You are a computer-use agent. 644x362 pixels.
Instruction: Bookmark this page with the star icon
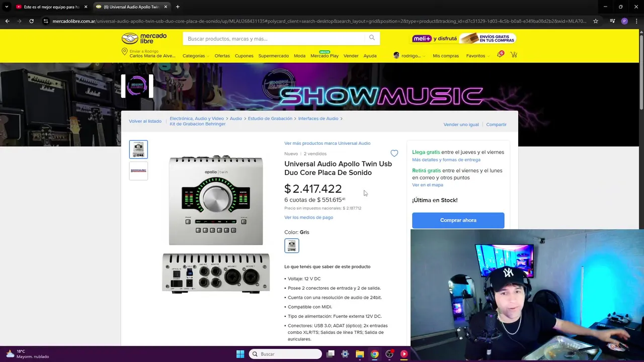pyautogui.click(x=596, y=21)
